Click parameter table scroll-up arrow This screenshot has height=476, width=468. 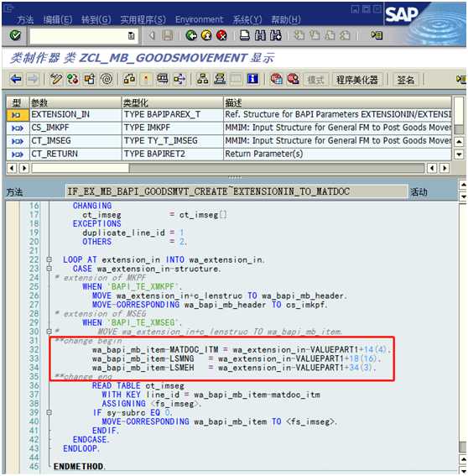[x=459, y=142]
